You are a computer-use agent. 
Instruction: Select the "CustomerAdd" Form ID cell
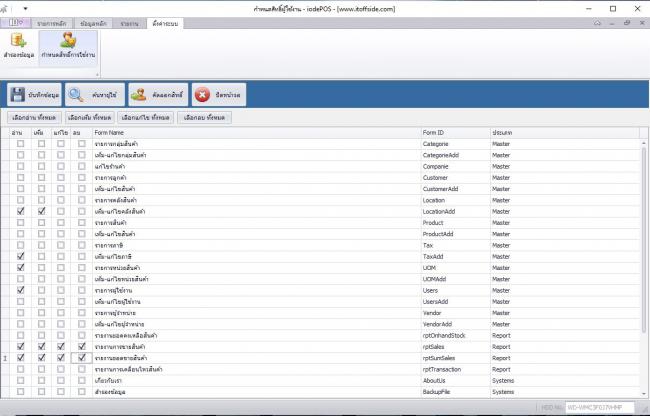tap(455, 189)
